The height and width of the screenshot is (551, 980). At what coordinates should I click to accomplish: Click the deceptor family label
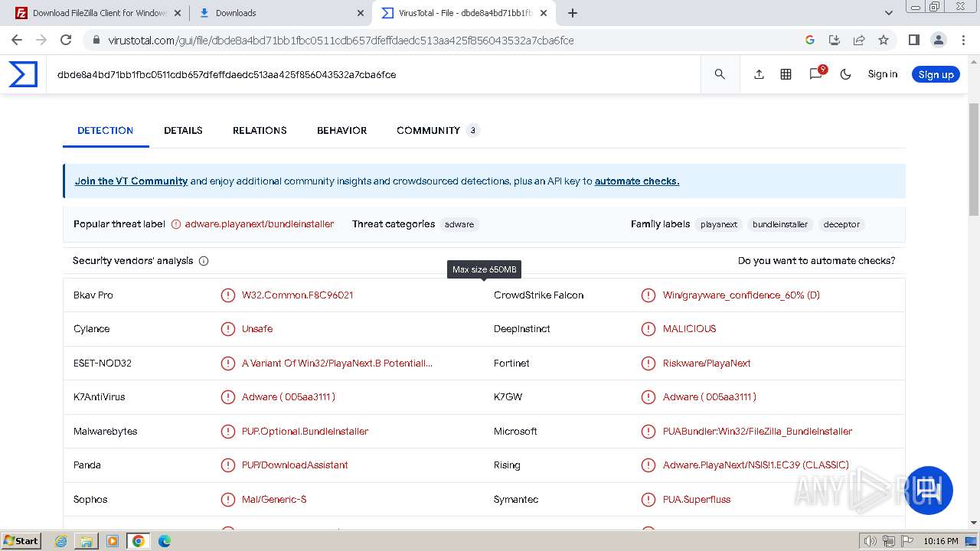point(841,224)
